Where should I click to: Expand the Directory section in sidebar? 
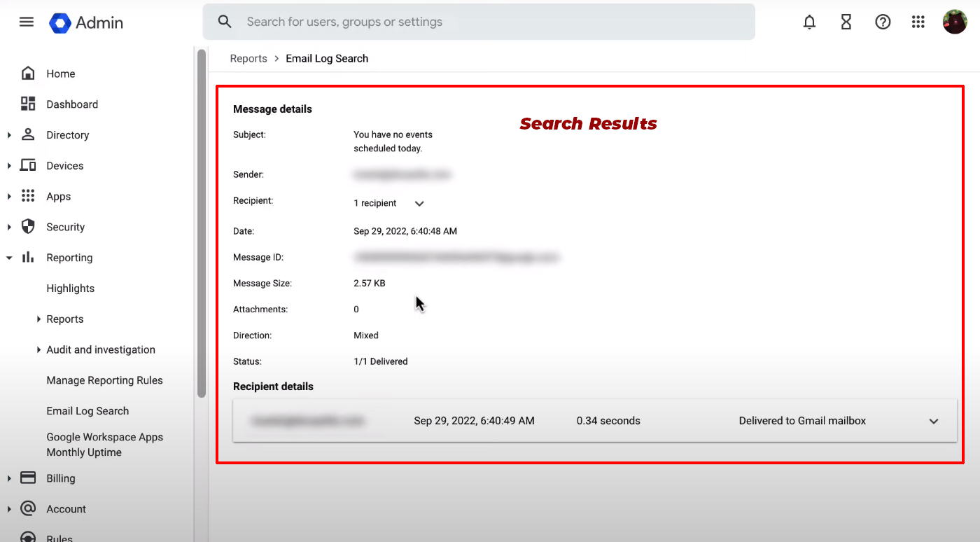[10, 134]
